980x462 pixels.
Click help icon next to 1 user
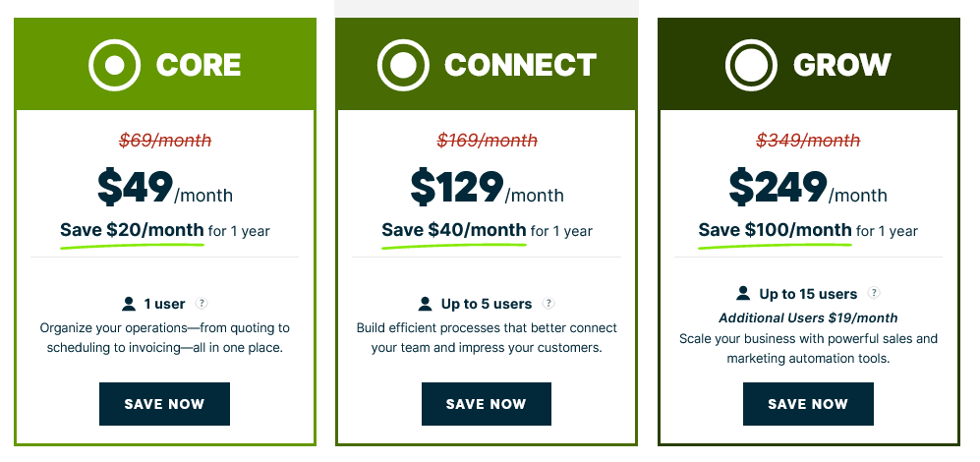(x=202, y=304)
